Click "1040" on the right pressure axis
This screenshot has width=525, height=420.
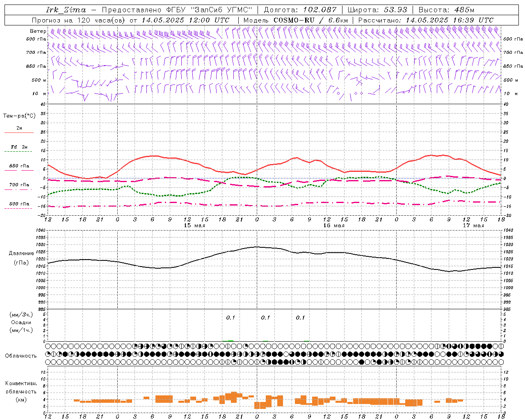tap(509, 231)
